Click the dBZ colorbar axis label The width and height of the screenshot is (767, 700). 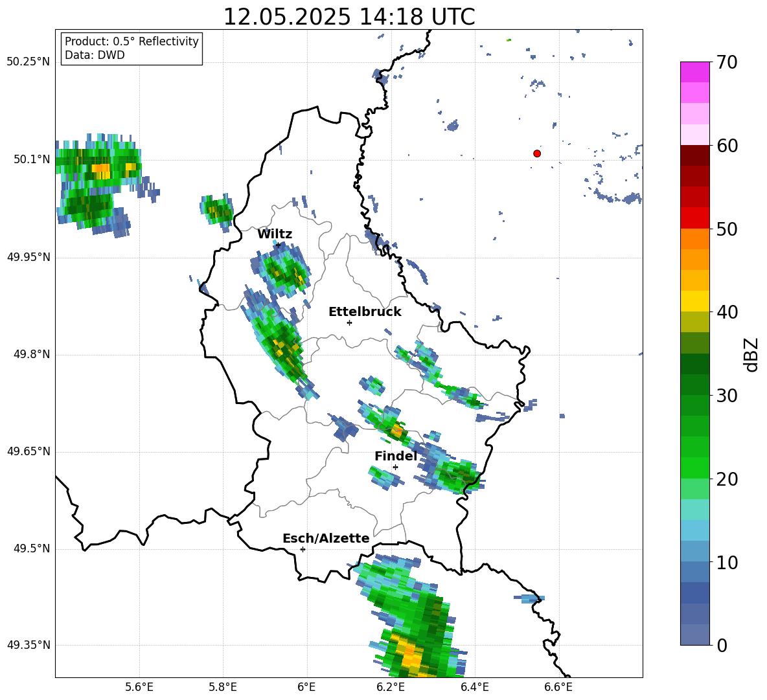click(x=751, y=354)
